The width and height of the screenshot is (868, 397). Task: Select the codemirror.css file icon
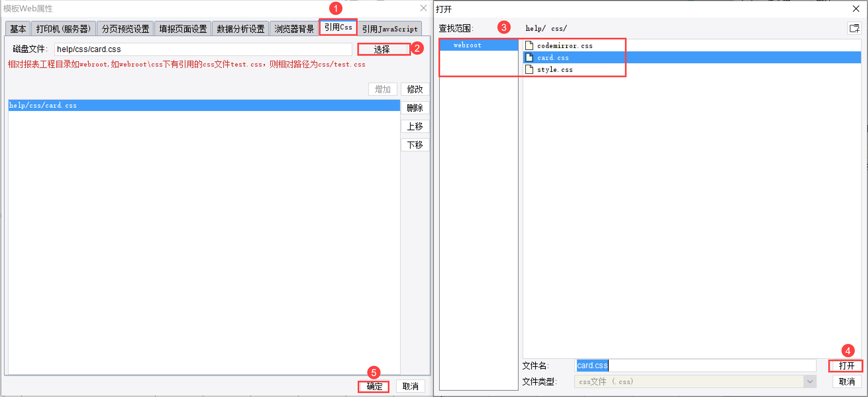tap(529, 45)
